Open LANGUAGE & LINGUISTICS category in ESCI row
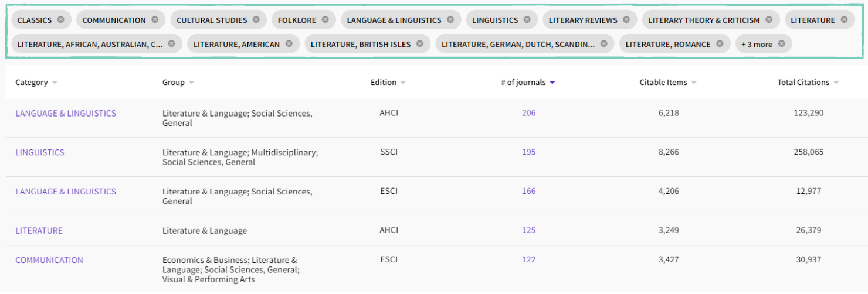The width and height of the screenshot is (868, 294). 66,192
